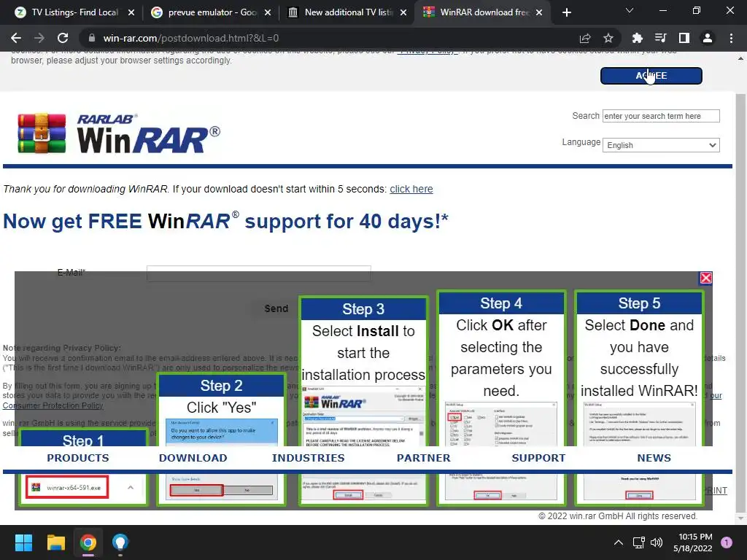This screenshot has width=747, height=560.
Task: Reload the page with the refresh icon
Action: click(x=63, y=38)
